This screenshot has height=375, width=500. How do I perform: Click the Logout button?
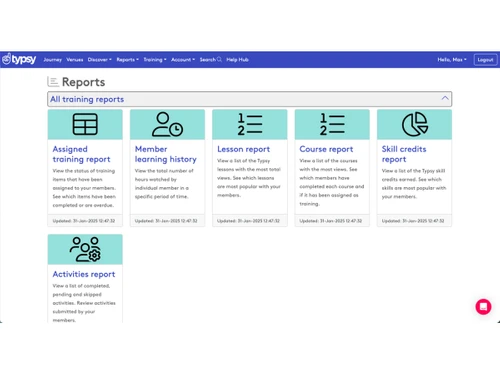(485, 60)
